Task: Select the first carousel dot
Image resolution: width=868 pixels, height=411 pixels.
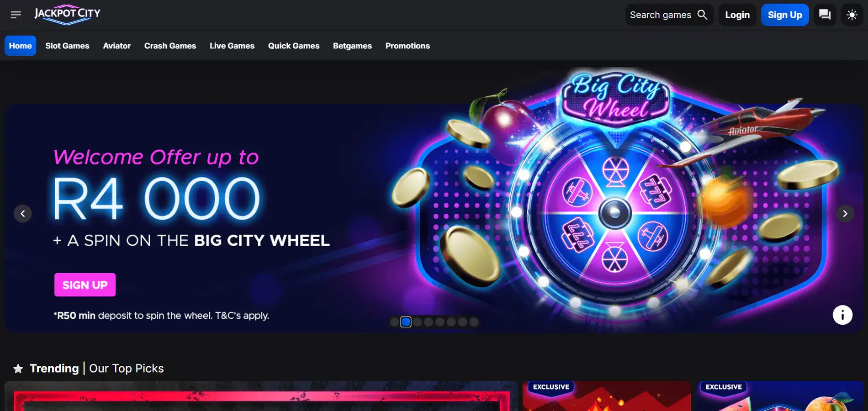Action: [x=394, y=322]
